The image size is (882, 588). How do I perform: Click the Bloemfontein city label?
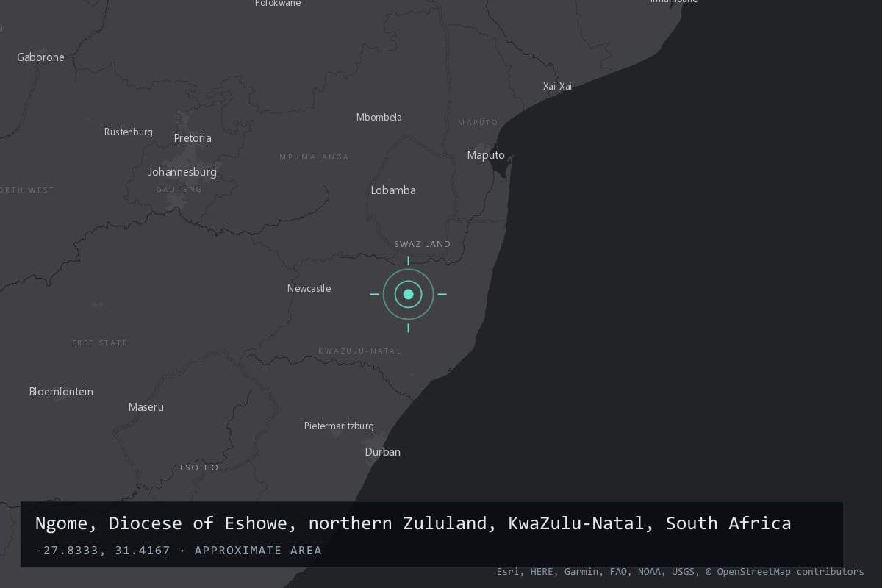61,392
